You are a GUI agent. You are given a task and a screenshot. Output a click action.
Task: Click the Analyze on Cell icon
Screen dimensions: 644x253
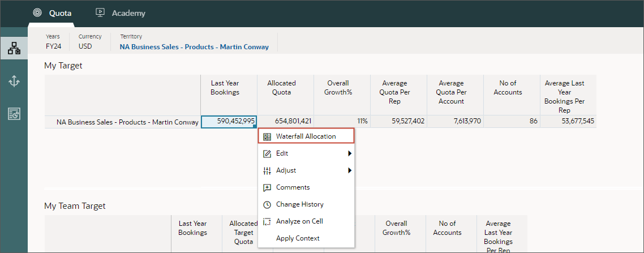tap(267, 221)
